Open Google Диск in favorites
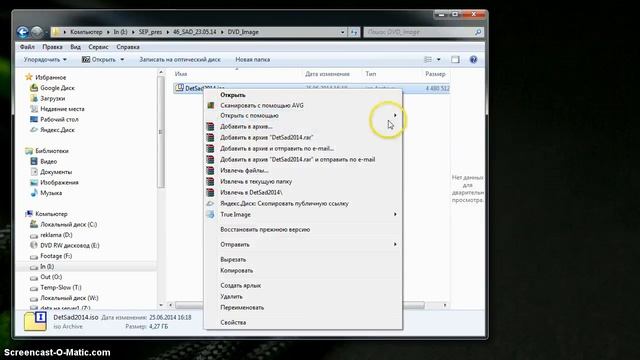Viewport: 640px width, 360px height. 57,88
